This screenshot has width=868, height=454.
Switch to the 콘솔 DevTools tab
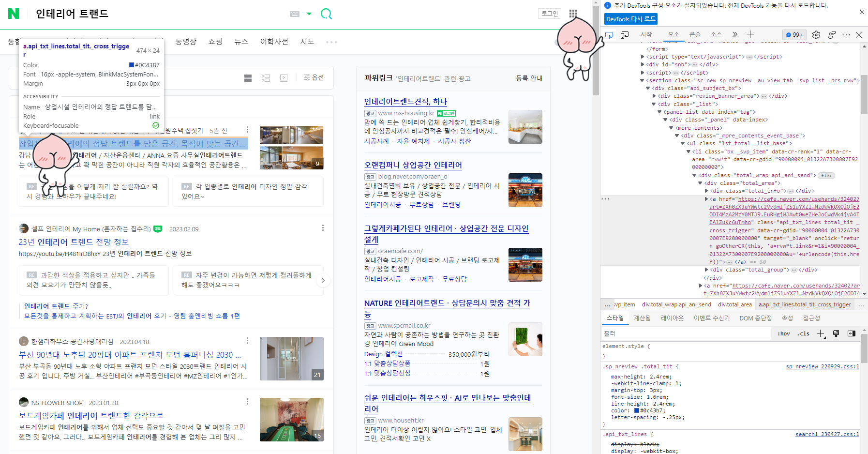point(695,34)
